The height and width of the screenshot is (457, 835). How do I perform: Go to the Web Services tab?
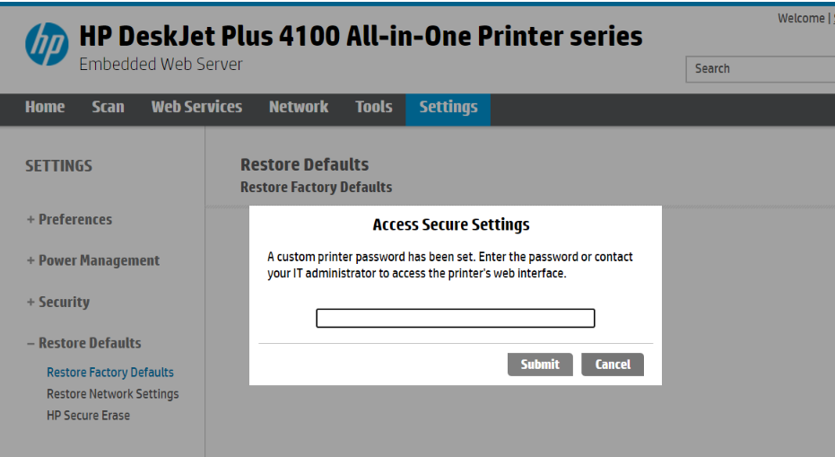click(x=196, y=107)
